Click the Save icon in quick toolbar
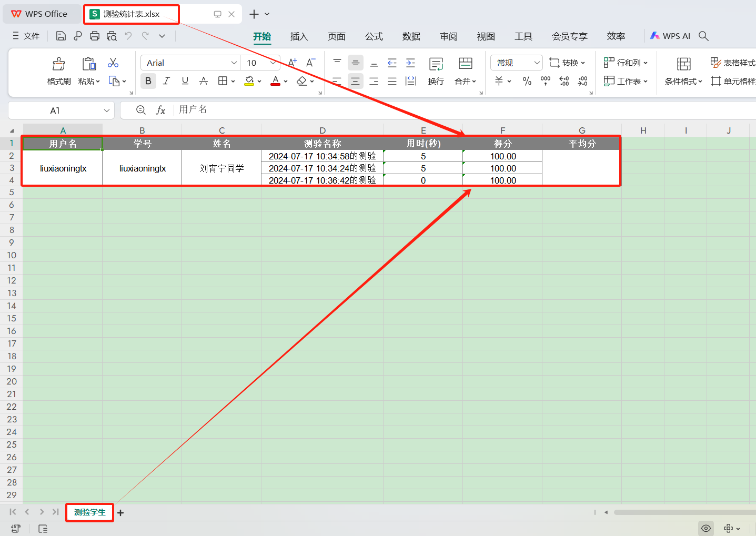Screen dimensions: 756x536 61,36
